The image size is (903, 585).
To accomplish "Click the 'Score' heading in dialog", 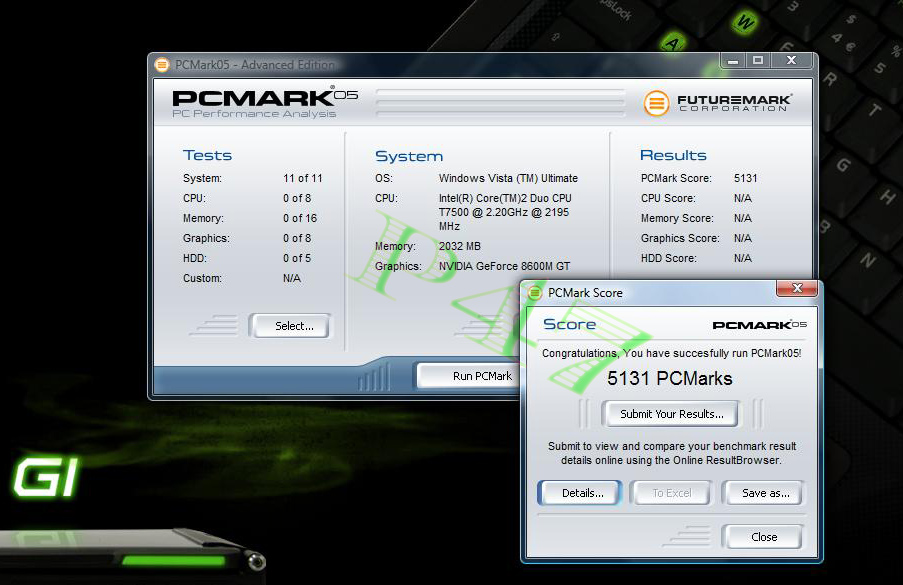I will (x=570, y=325).
